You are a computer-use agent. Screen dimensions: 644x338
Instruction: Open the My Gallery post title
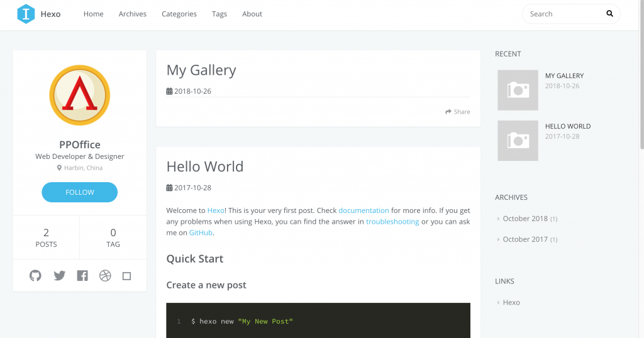tap(201, 70)
